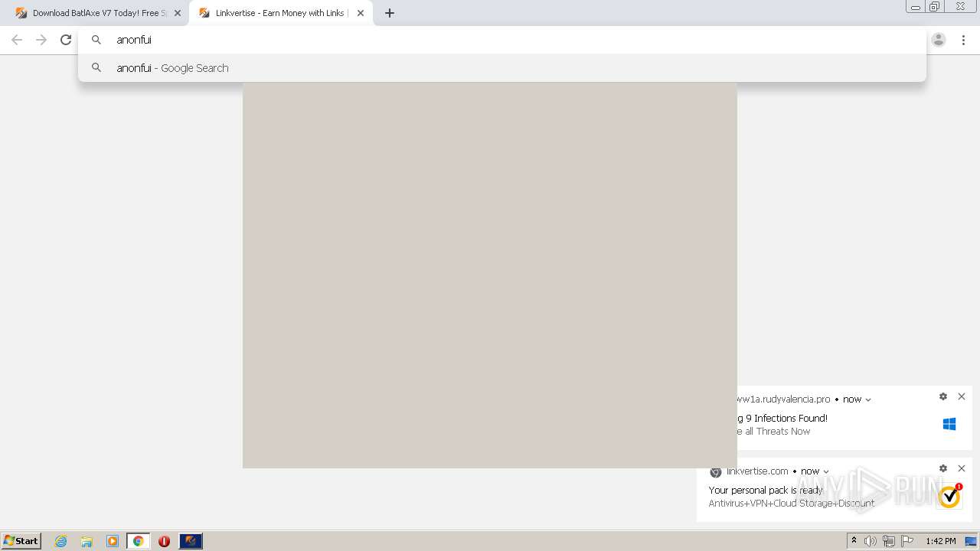Viewport: 980px width, 551px height.
Task: Open settings of rudyvalencia.pro notification
Action: (x=943, y=396)
